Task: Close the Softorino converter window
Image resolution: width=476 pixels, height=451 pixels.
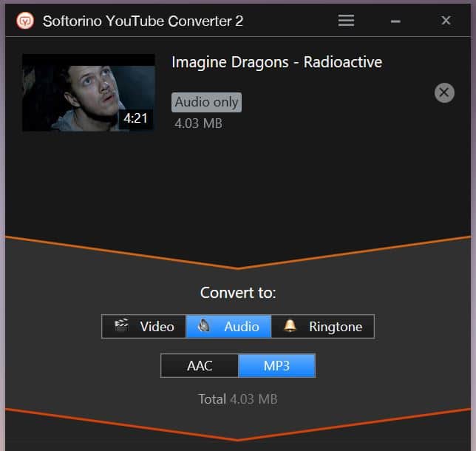Action: 446,21
